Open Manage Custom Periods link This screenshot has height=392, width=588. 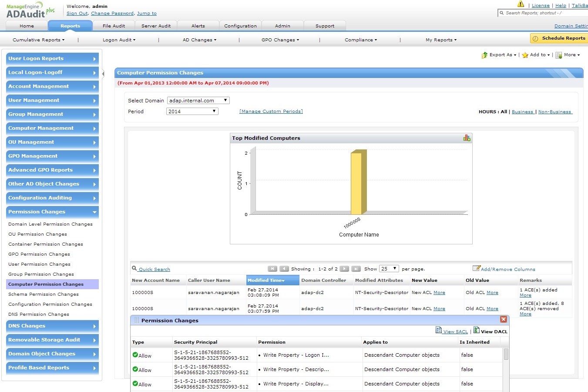271,112
